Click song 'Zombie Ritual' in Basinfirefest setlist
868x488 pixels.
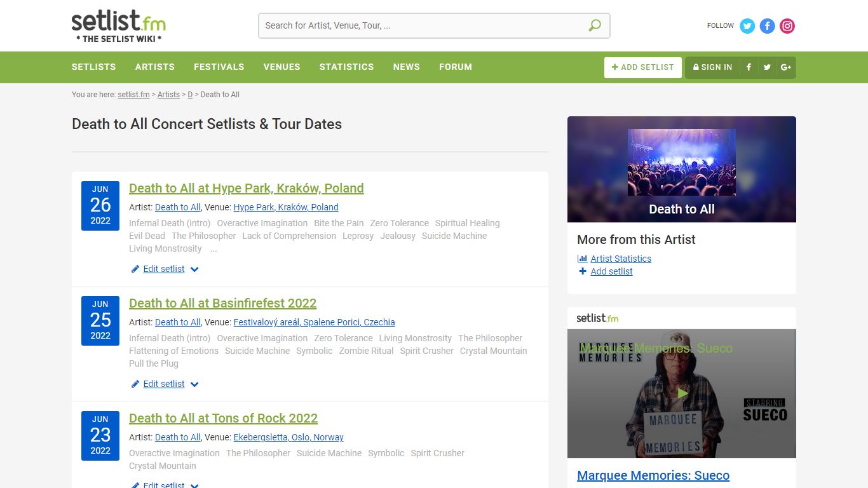[x=367, y=351]
